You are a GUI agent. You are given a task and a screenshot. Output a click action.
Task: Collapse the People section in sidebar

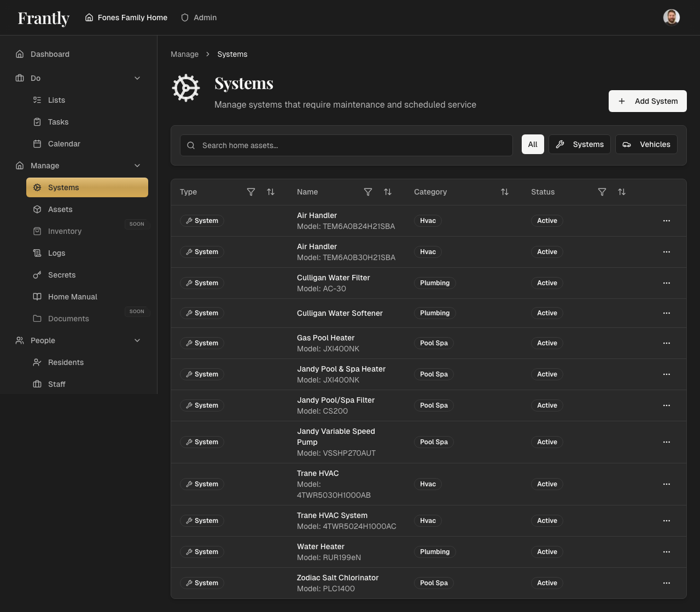point(137,340)
